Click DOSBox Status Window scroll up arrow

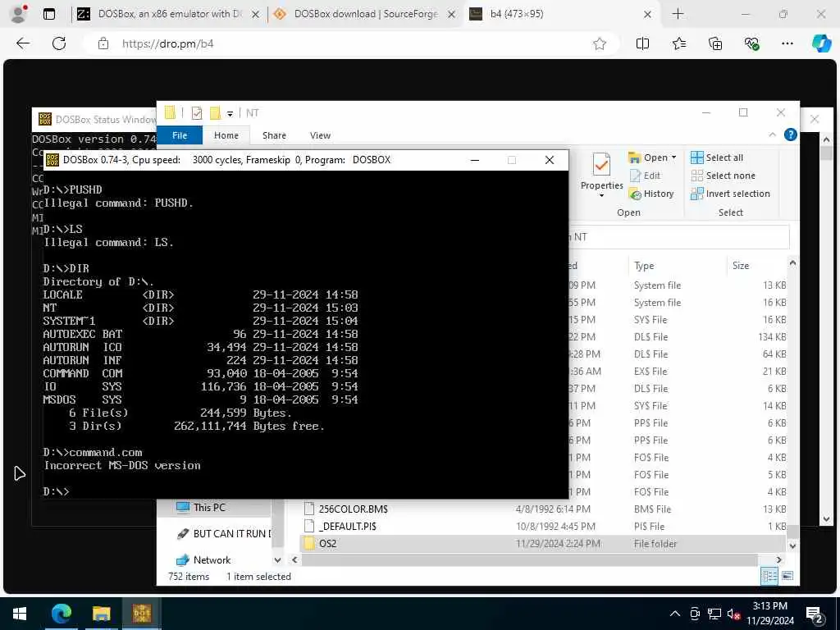pos(827,139)
